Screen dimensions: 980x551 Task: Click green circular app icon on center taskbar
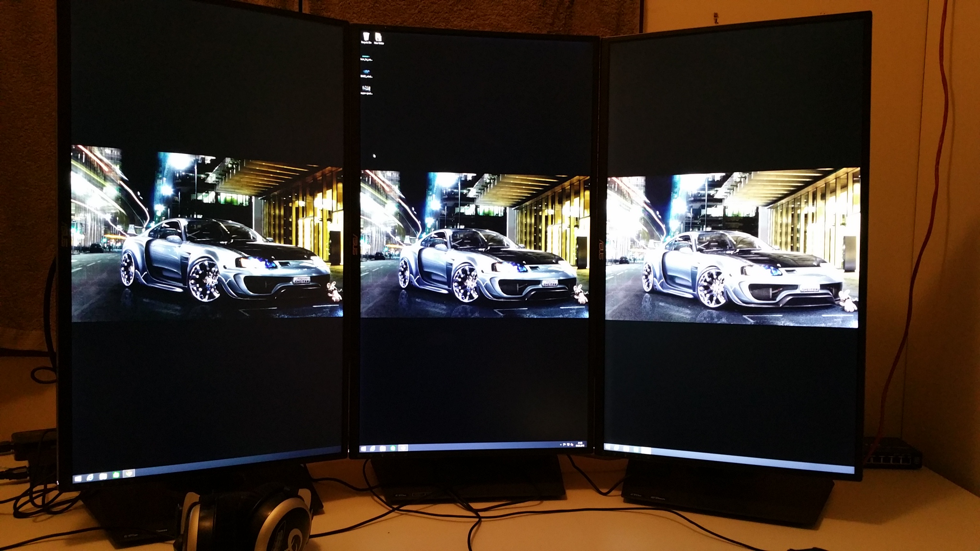[x=393, y=448]
